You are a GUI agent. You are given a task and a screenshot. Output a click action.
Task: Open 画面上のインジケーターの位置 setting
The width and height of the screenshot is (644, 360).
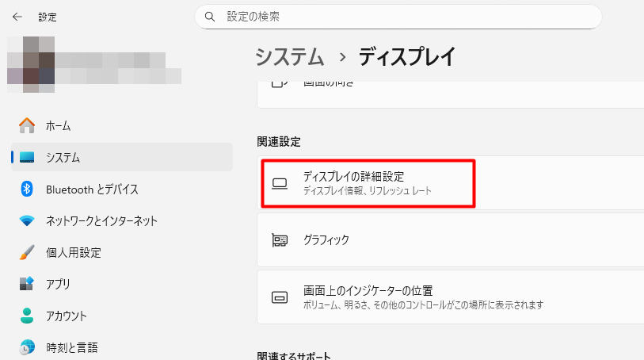pyautogui.click(x=451, y=297)
